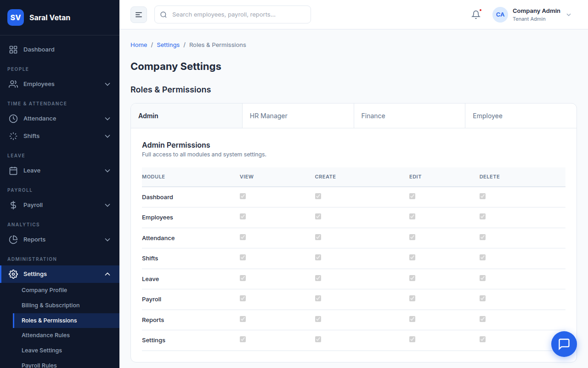This screenshot has height=368, width=588.
Task: Toggle Shifts Delete checkbox
Action: point(482,258)
